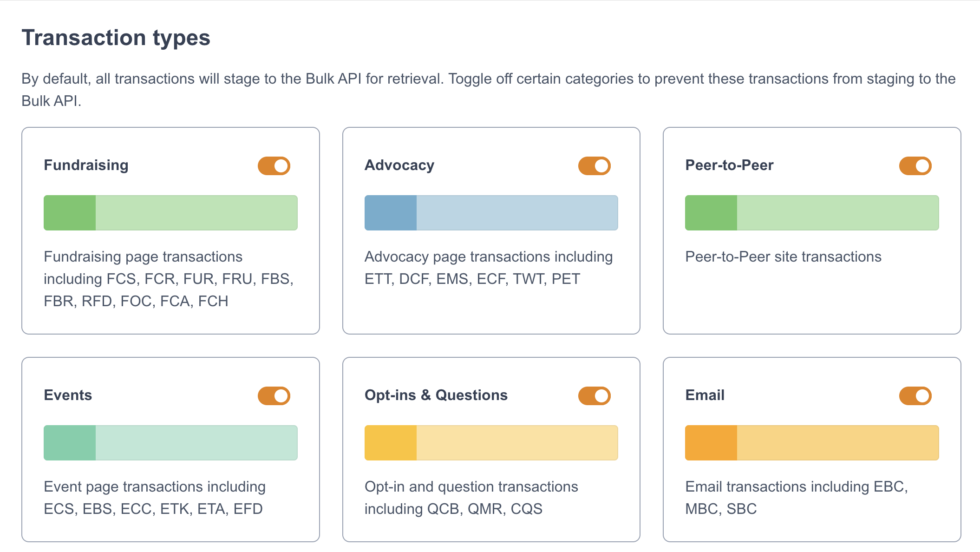Disable the Advocacy transaction toggle
Viewport: 980px width, 552px height.
(595, 166)
